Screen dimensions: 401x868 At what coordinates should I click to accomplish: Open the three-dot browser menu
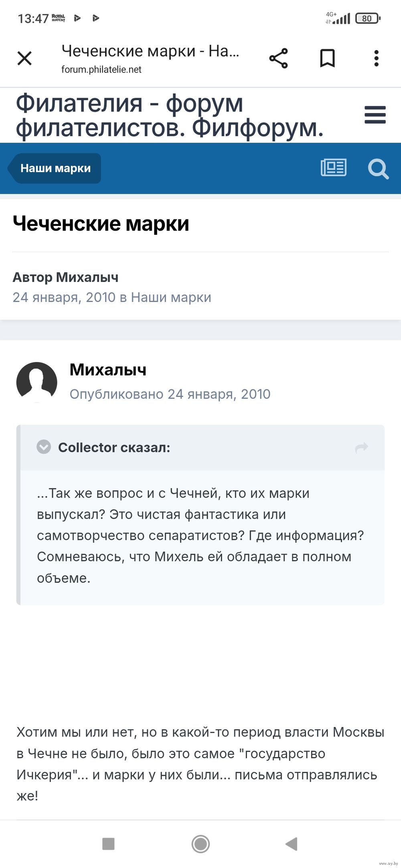[376, 58]
